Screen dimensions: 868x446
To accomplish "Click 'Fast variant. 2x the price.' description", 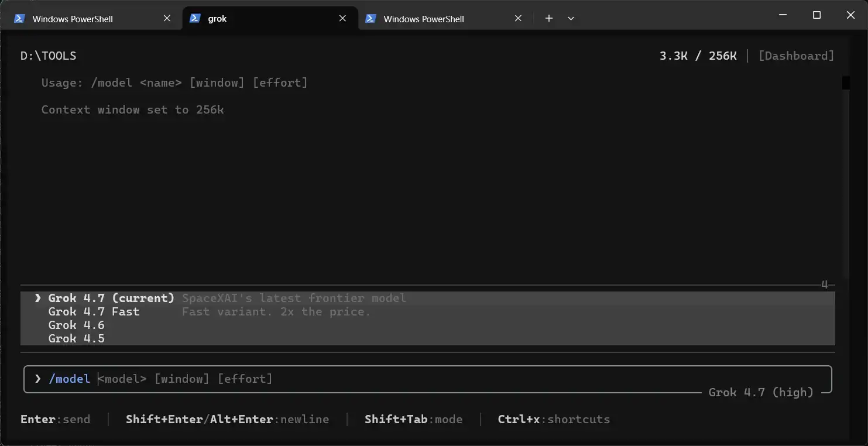I will point(276,311).
